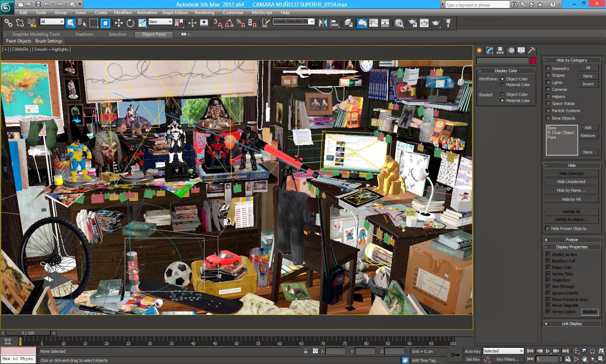Activate the Select and Link tool
The image size is (606, 364).
[x=8, y=23]
